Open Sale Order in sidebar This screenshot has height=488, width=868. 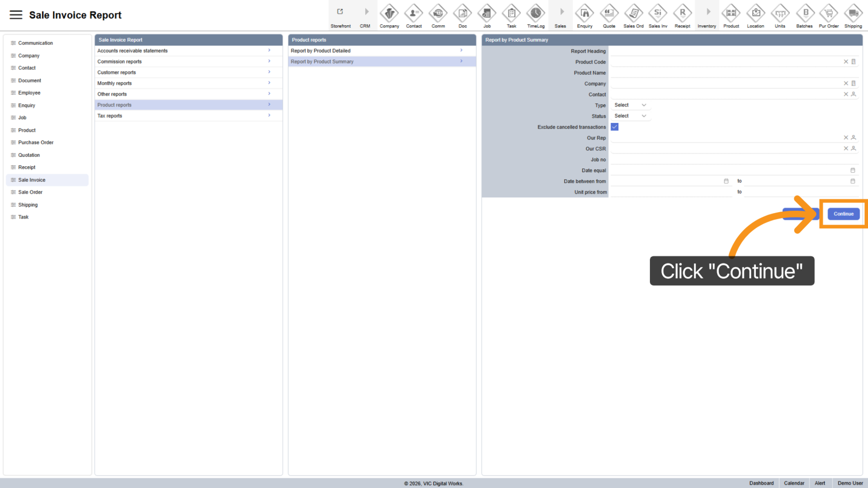(x=30, y=192)
